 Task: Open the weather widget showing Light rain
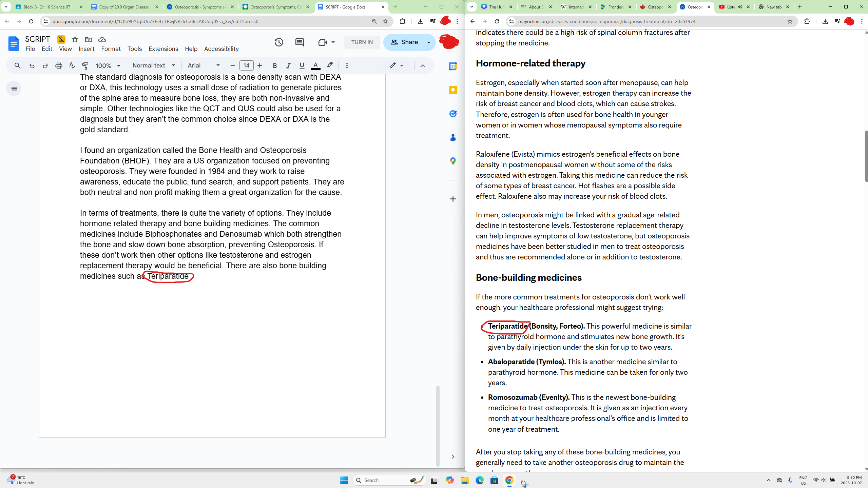(x=21, y=480)
